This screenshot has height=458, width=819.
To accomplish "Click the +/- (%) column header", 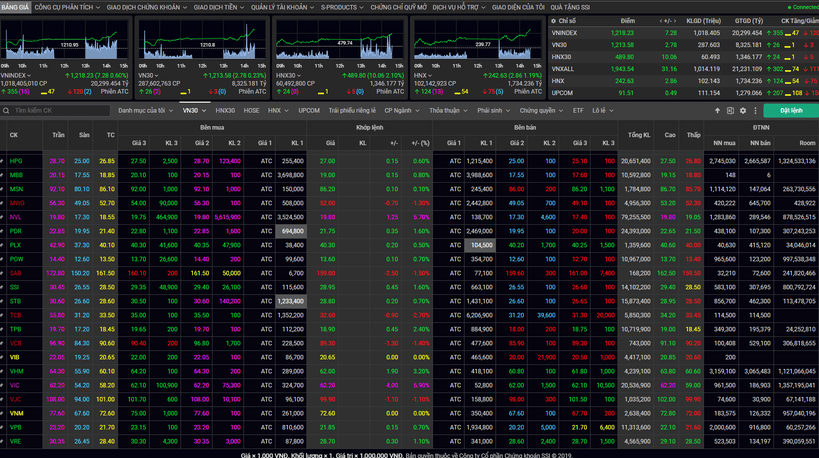I will click(420, 143).
